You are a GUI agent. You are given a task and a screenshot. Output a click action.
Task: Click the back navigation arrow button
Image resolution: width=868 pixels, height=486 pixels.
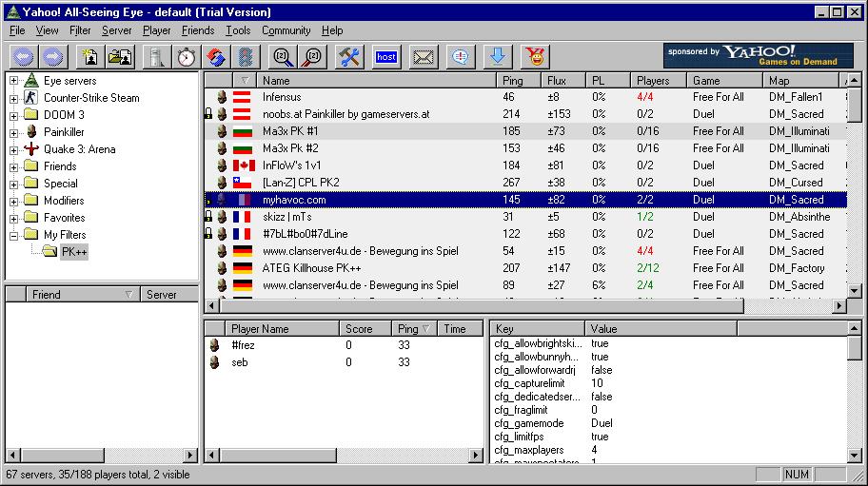[23, 56]
